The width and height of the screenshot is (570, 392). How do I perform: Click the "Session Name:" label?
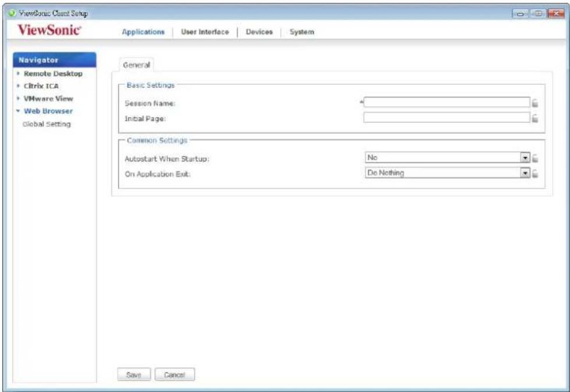(x=150, y=104)
